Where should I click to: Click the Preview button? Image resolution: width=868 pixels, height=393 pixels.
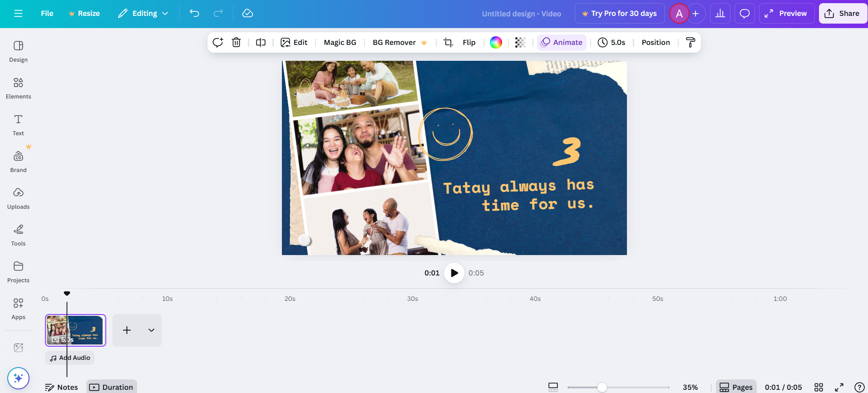[787, 14]
